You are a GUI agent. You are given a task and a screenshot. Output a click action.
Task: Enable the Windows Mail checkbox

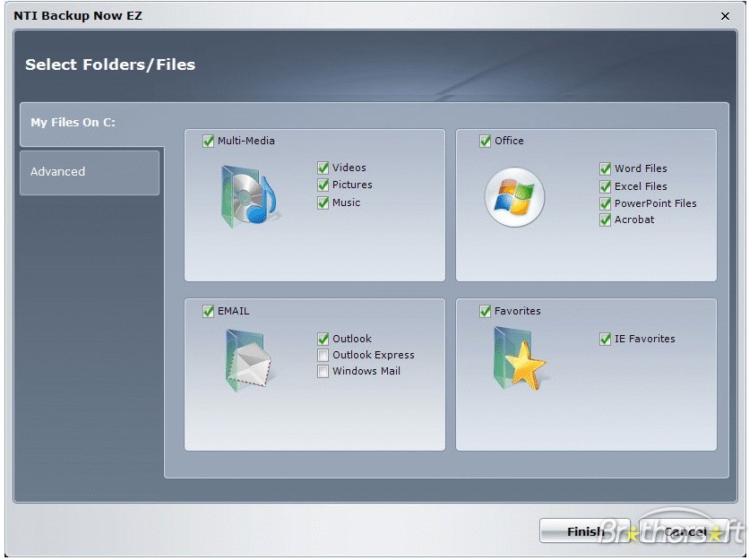click(323, 371)
